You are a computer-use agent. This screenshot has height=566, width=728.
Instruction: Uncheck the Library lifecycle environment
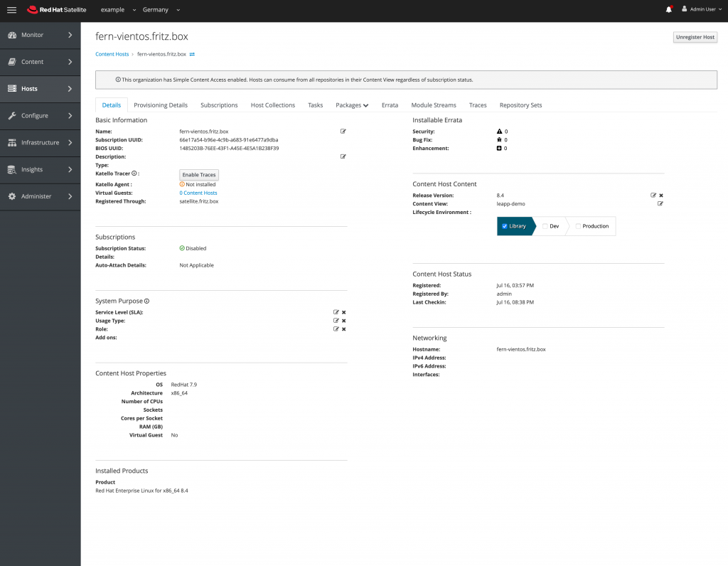pyautogui.click(x=505, y=226)
